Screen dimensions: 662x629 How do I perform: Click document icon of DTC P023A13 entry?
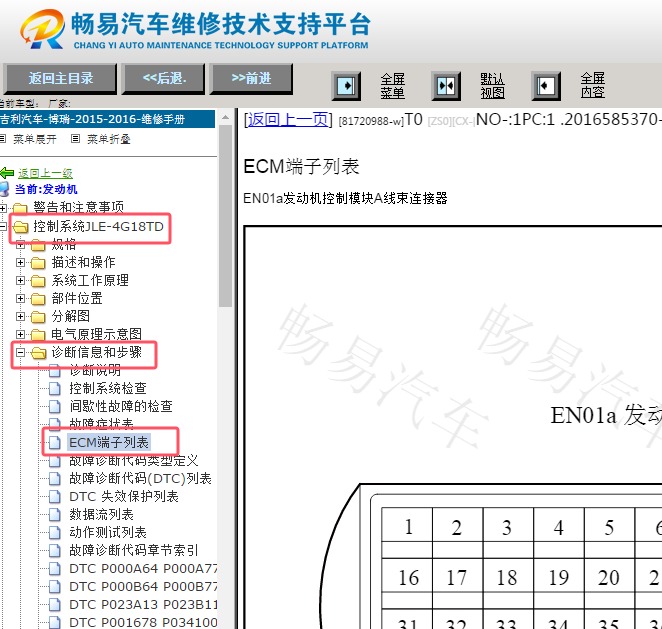point(54,605)
